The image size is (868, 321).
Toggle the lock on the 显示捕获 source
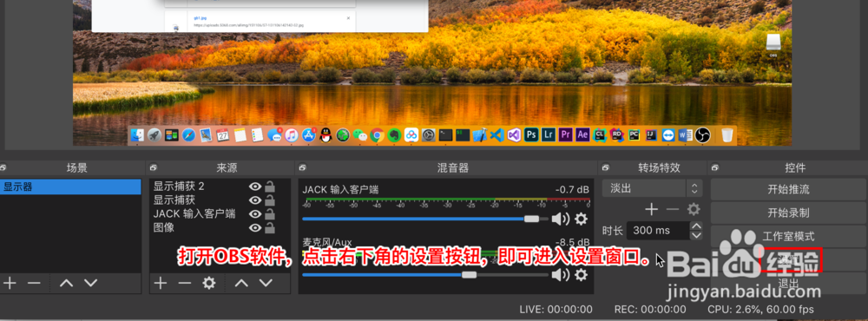pyautogui.click(x=270, y=200)
